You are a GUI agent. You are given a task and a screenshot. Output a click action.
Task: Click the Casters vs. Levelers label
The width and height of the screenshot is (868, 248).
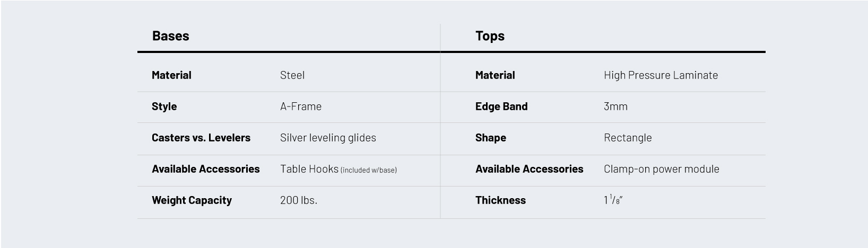[x=201, y=138]
